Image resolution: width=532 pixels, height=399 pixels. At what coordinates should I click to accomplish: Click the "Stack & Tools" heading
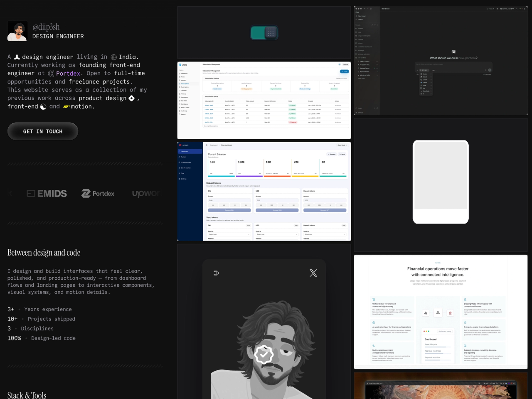[27, 395]
